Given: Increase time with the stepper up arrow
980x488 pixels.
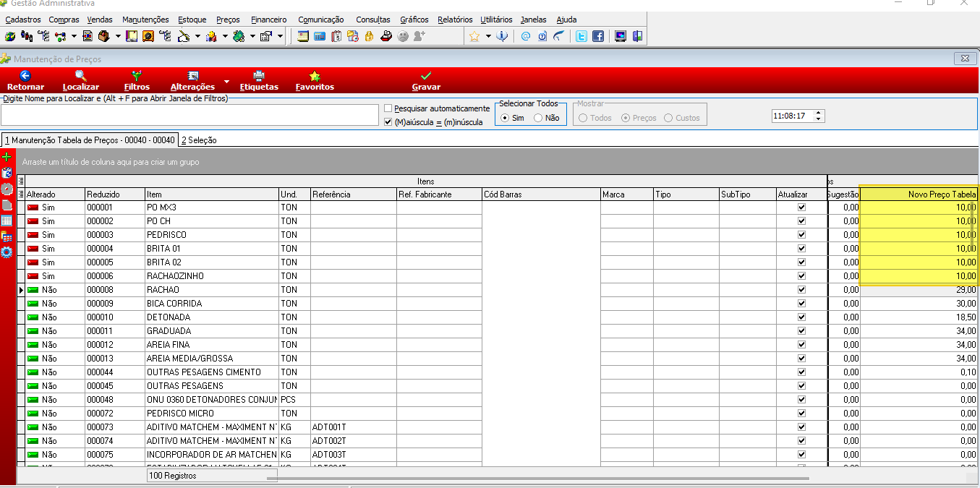Looking at the screenshot, I should coord(819,113).
